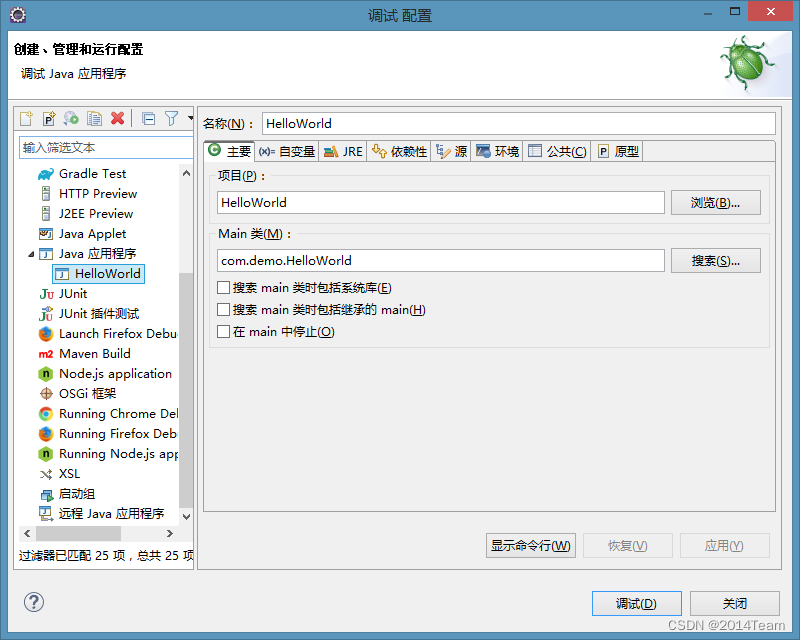Switch to the 自变量 tab

287,152
